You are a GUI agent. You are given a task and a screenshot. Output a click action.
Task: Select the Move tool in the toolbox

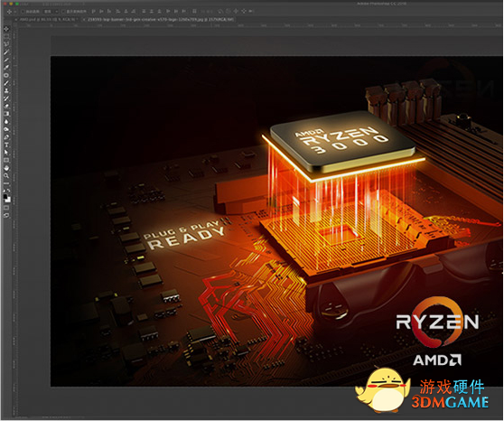pyautogui.click(x=6, y=29)
